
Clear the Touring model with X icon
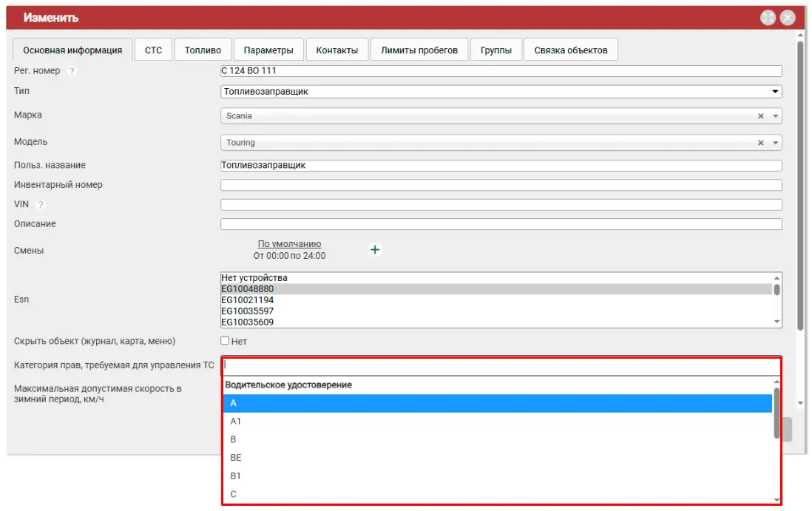(x=760, y=143)
